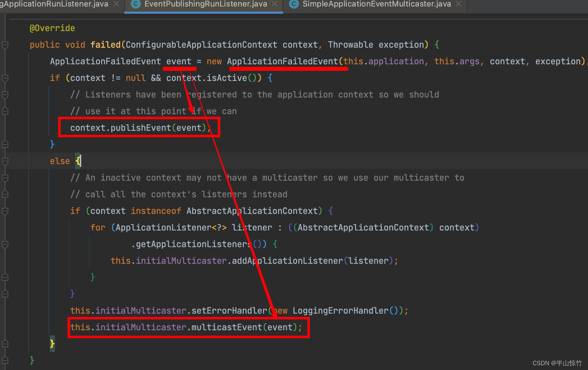Click this.application argument
Viewport: 588px width, 370px height.
point(384,61)
